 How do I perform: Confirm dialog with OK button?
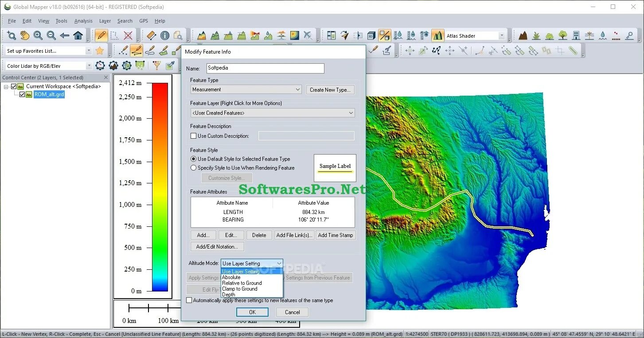(252, 312)
